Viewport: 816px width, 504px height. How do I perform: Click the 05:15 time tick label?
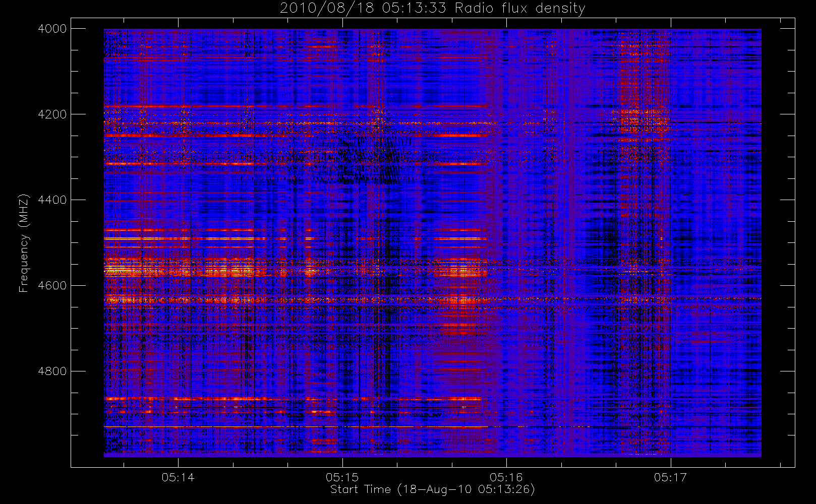342,477
